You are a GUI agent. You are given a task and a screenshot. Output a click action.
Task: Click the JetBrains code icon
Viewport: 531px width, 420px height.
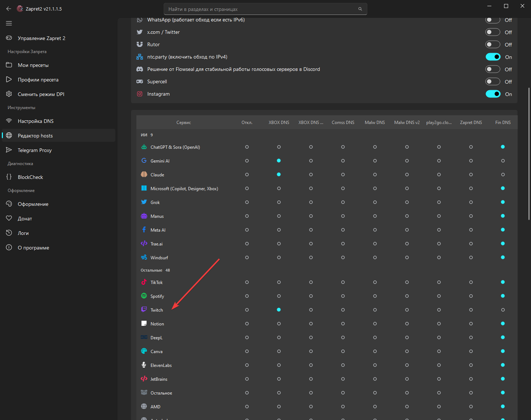pos(144,379)
